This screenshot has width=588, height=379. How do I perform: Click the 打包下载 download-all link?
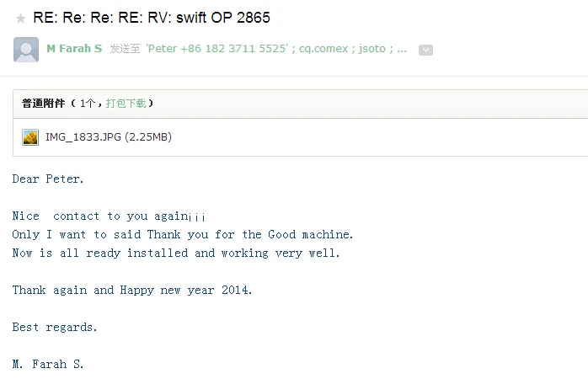pyautogui.click(x=126, y=104)
